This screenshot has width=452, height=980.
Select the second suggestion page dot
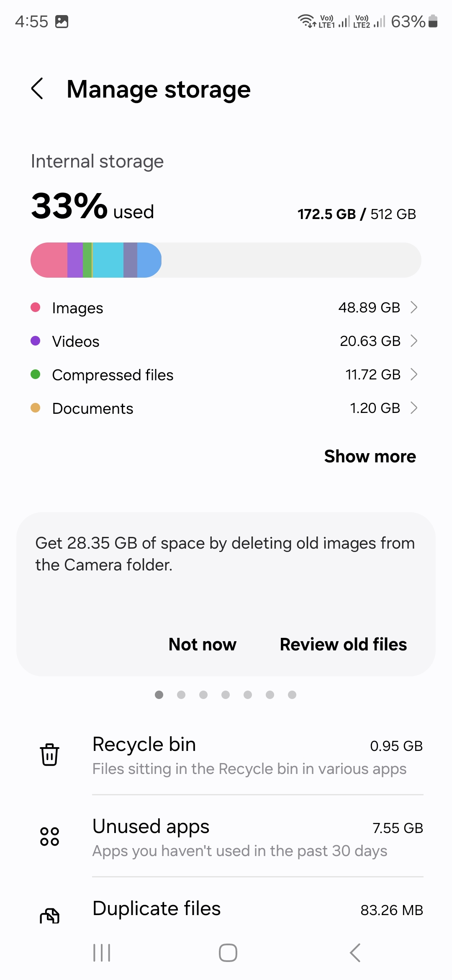pyautogui.click(x=181, y=695)
